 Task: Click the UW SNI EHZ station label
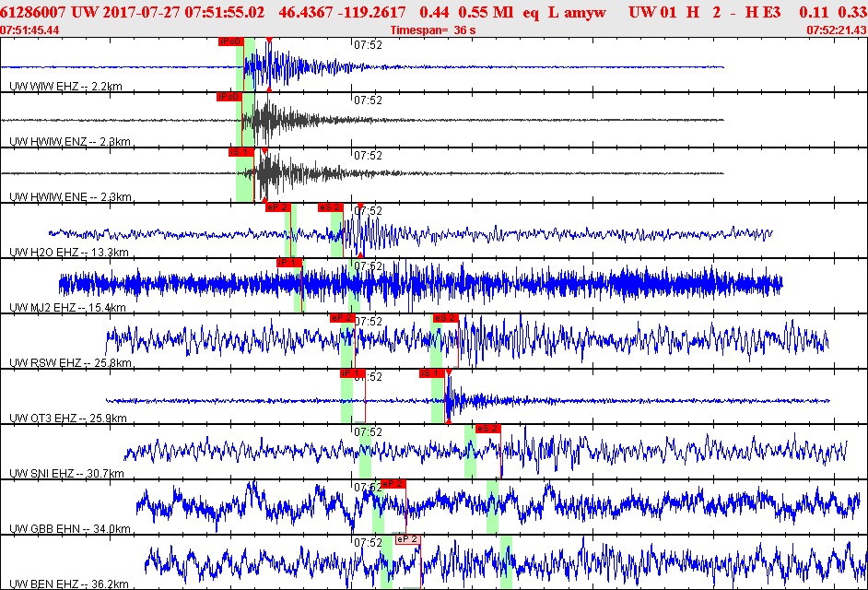point(66,473)
